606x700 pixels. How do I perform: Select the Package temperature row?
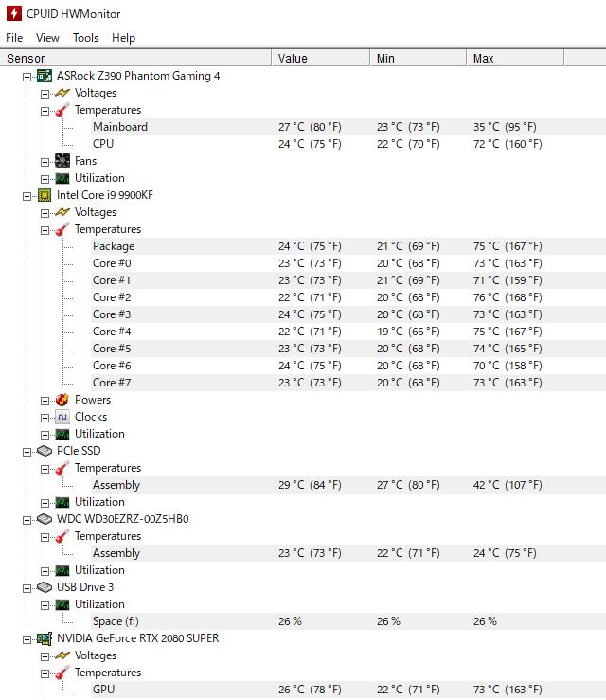[348, 246]
